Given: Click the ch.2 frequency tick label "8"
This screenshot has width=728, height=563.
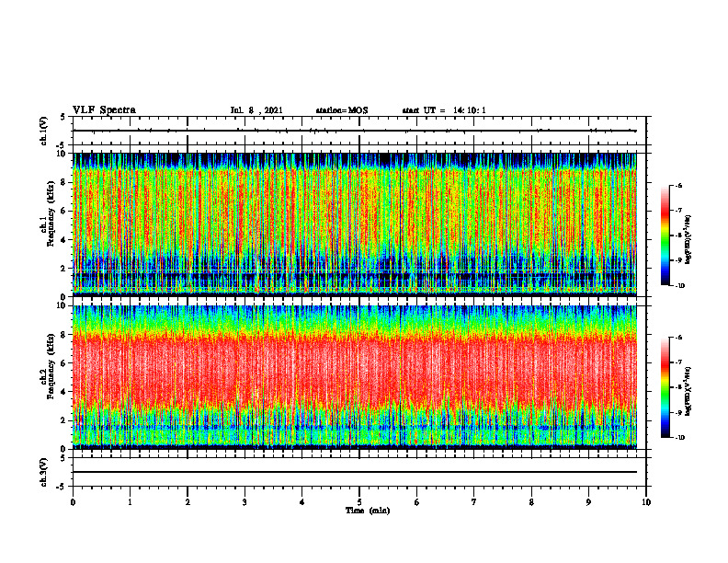Looking at the screenshot, I should point(64,335).
